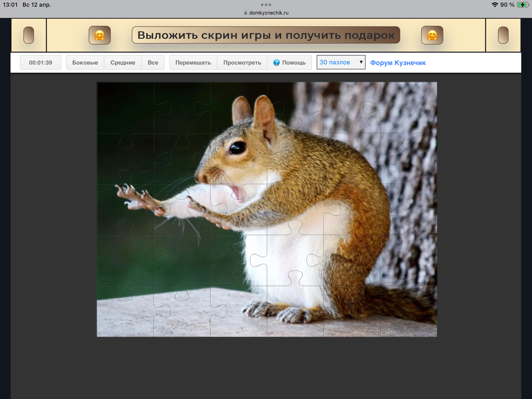This screenshot has height=399, width=532.
Task: Show only side pieces with Боковые
Action: (85, 62)
